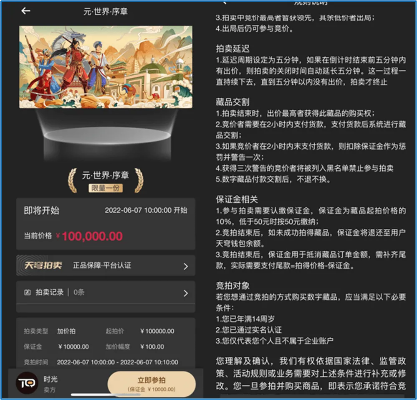Tap the 拍卖记录 record icon

pyautogui.click(x=27, y=292)
